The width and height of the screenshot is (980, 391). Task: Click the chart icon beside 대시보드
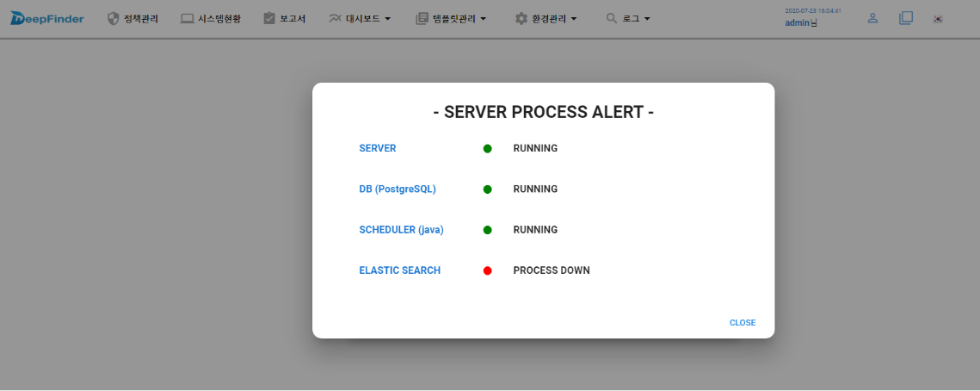[x=335, y=19]
